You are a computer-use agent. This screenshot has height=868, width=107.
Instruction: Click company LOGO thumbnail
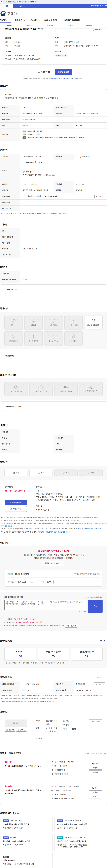pyautogui.click(x=15, y=723)
